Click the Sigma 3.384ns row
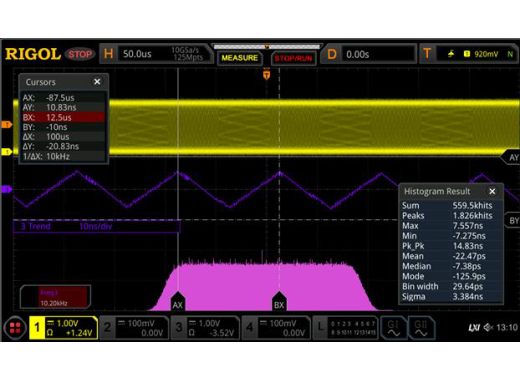Screen dimensions: 520x380 451,296
